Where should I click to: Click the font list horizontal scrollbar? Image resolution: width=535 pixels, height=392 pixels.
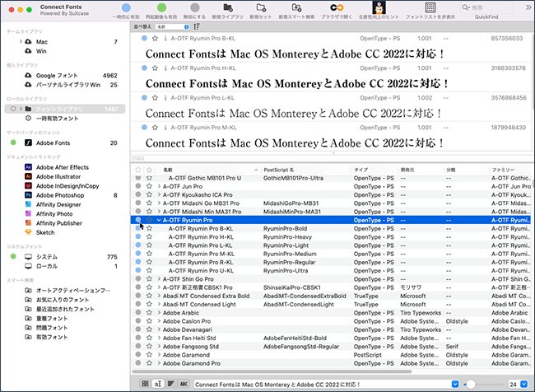coord(272,371)
